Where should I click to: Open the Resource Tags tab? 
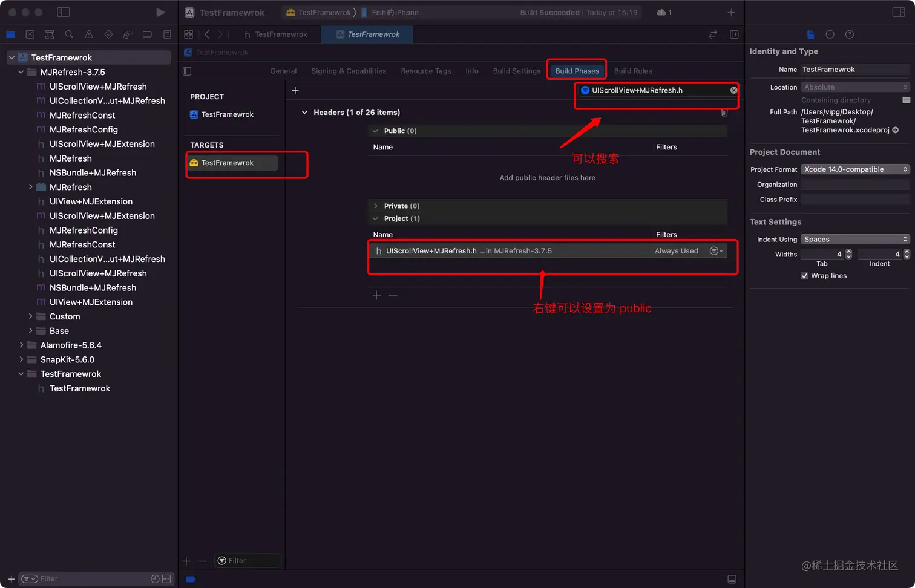click(426, 71)
